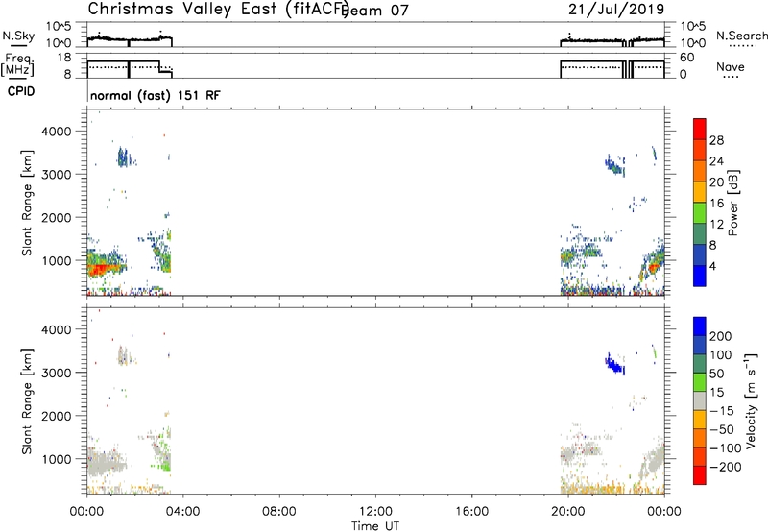The width and height of the screenshot is (768, 532).
Task: Pick the Velocity colorbar segment between -100 and -50
Action: tap(700, 439)
